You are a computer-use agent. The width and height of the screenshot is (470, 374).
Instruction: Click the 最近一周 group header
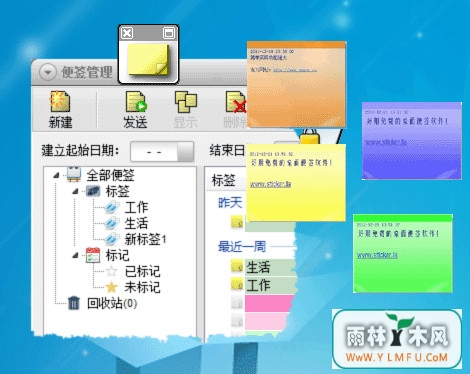pos(242,247)
